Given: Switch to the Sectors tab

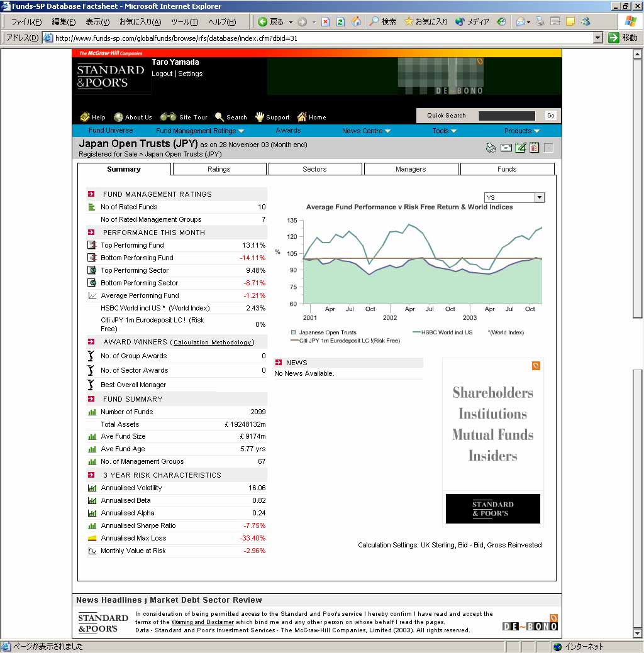Looking at the screenshot, I should pos(314,169).
